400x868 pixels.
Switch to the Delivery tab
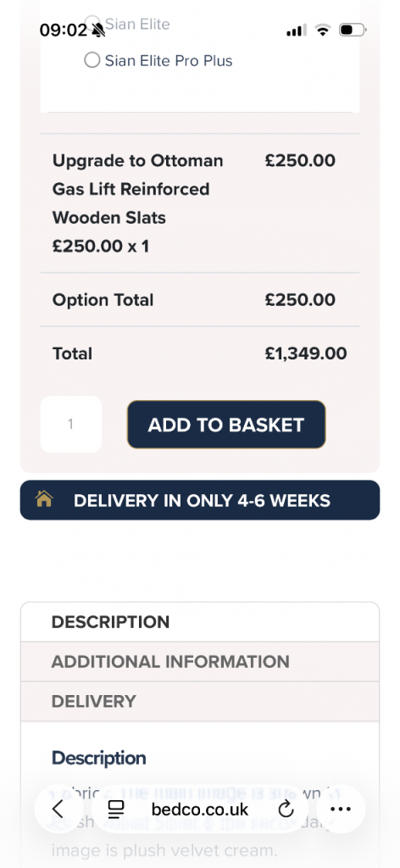(200, 701)
